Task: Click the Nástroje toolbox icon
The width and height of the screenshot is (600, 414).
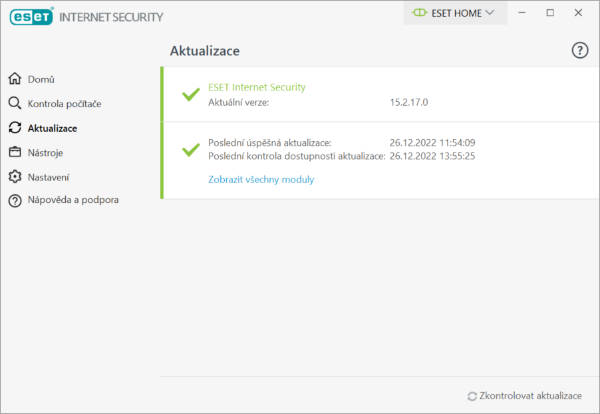Action: pyautogui.click(x=15, y=152)
